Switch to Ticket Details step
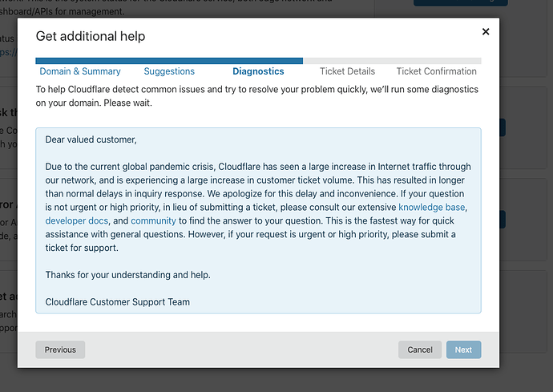 point(347,71)
